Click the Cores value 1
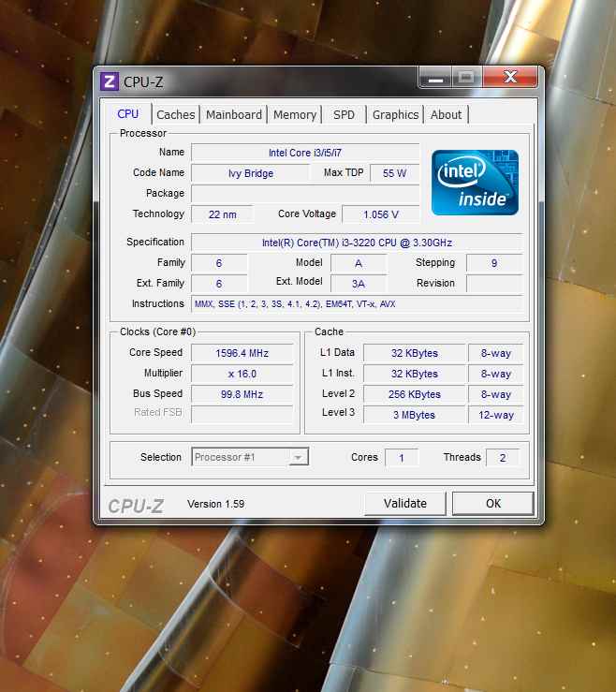Viewport: 616px width, 692px height. pos(402,458)
